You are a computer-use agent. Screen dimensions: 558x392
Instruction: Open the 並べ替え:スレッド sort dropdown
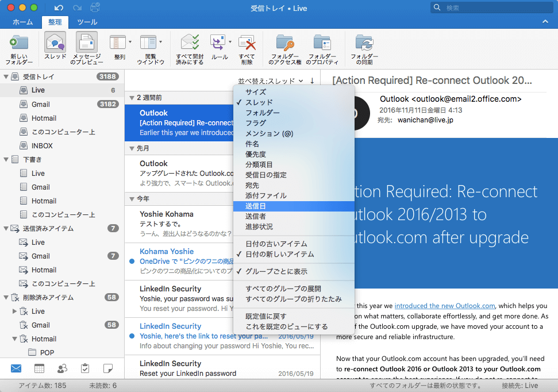click(x=271, y=81)
